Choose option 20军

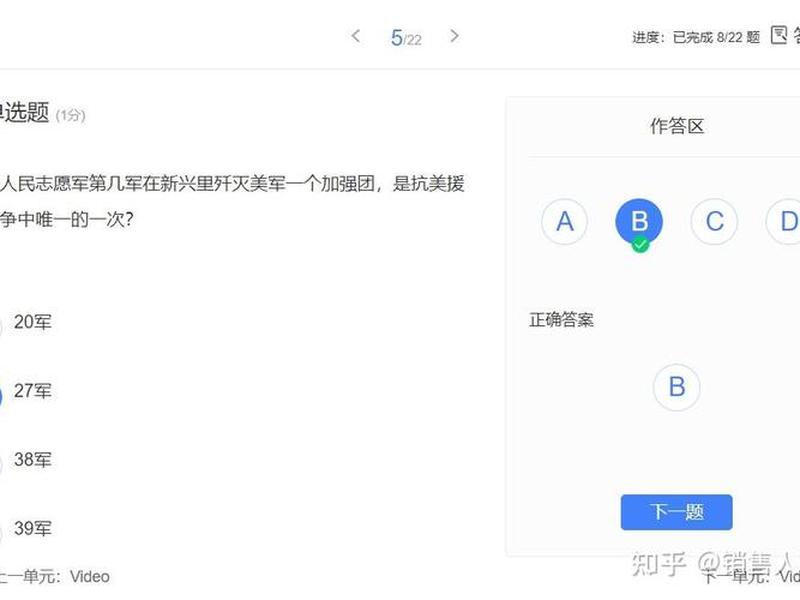(33, 322)
